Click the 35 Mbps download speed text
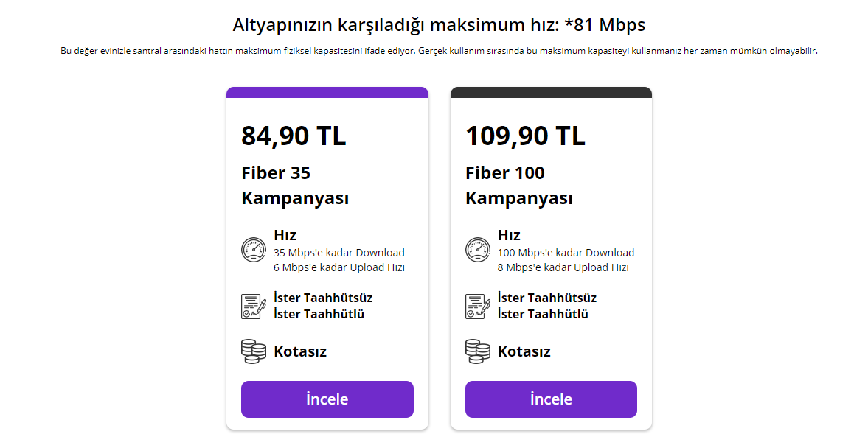This screenshot has width=868, height=434. 339,253
